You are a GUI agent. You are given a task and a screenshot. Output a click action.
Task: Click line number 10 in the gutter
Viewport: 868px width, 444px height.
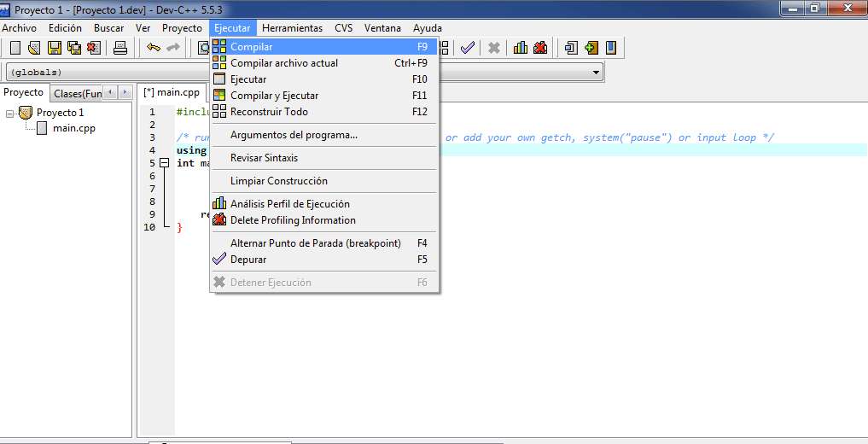coord(149,227)
